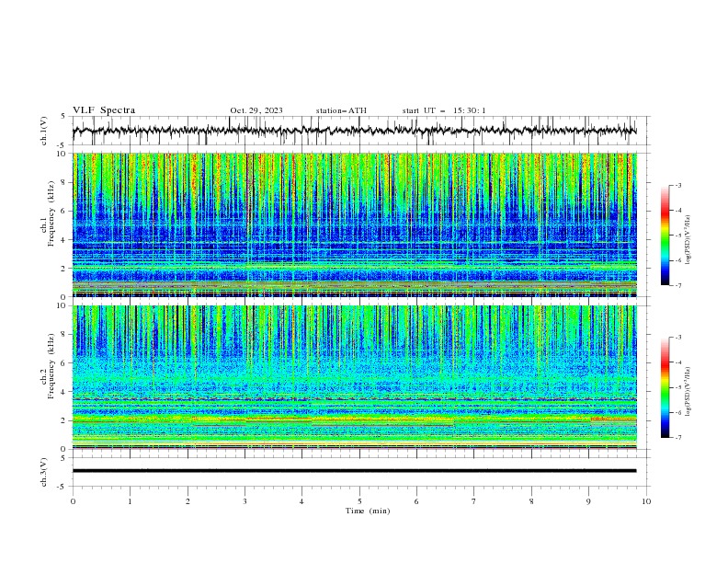Click the '-3' label on ch.1 color bar
The width and height of the screenshot is (728, 563).
coord(677,185)
